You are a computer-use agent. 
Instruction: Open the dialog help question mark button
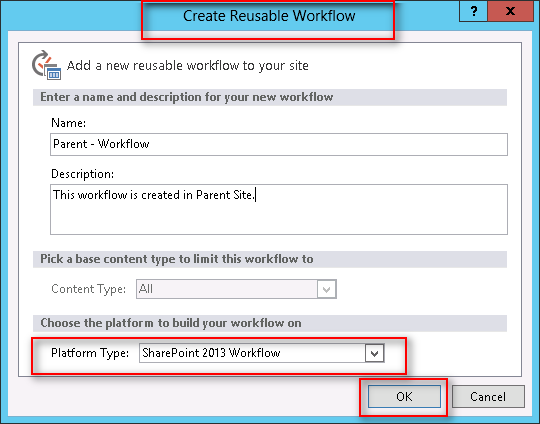(474, 11)
